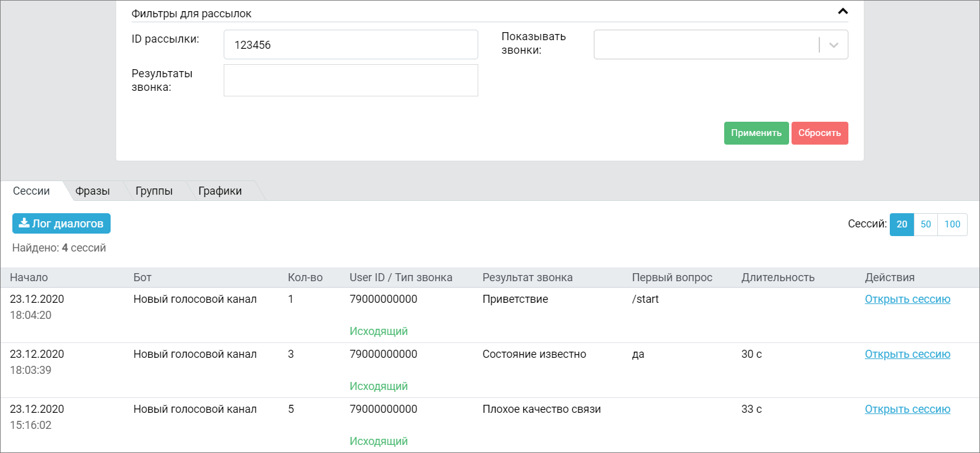Click the Результаты звонка input field
The width and height of the screenshot is (980, 453).
(350, 80)
